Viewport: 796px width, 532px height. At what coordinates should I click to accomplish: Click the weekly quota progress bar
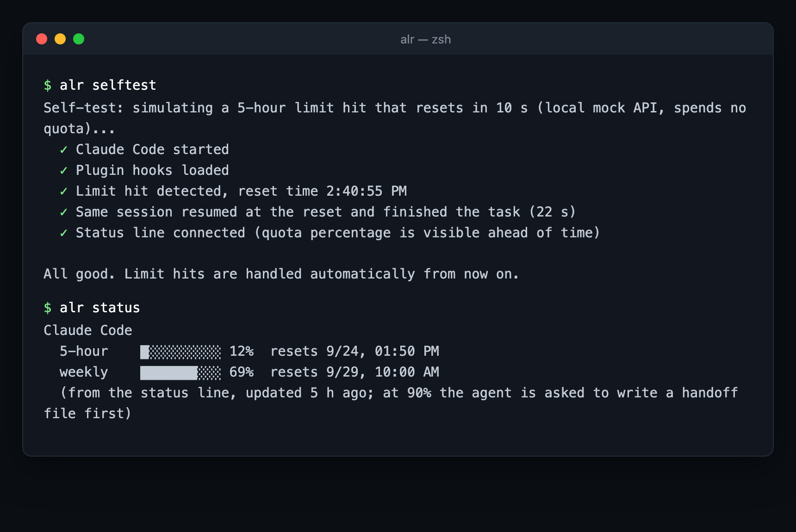pos(180,372)
